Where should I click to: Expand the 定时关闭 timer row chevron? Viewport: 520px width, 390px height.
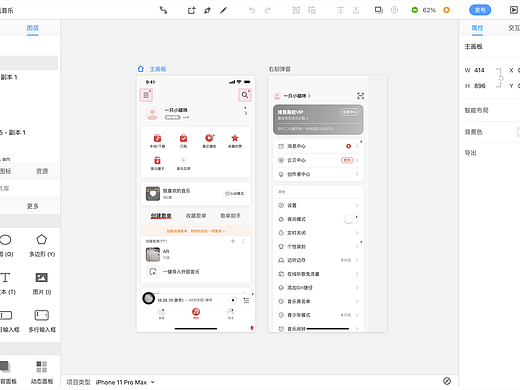tap(357, 233)
